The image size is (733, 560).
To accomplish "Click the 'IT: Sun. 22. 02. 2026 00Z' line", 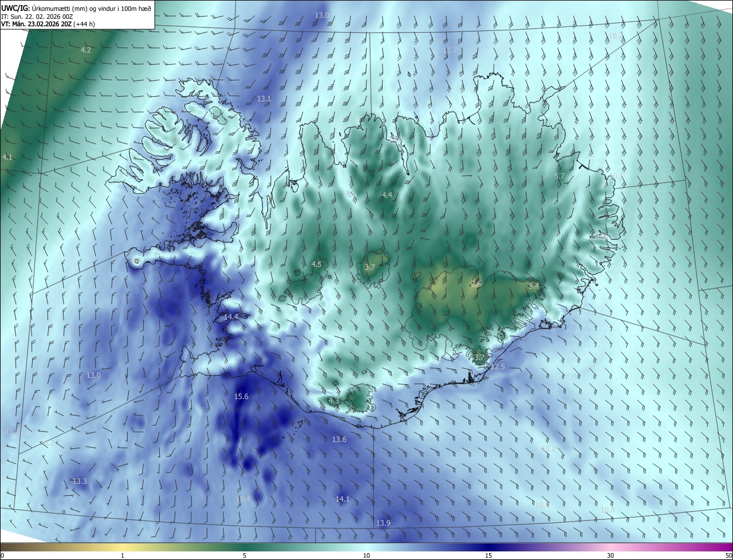I will (x=37, y=17).
